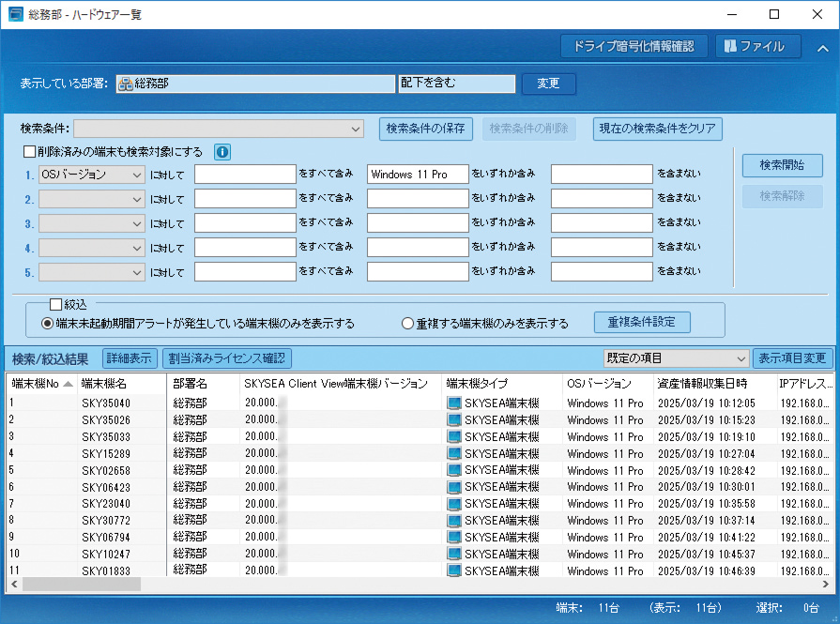The image size is (840, 624).
Task: Click 詳細表示 button
Action: [130, 358]
